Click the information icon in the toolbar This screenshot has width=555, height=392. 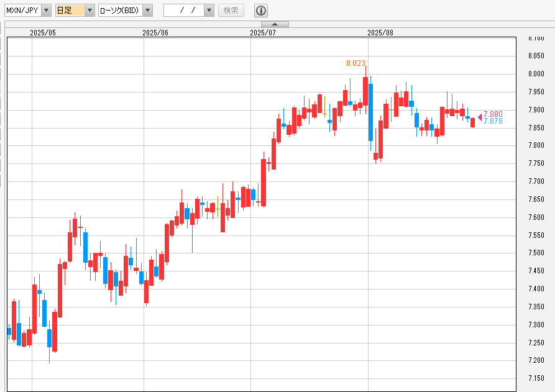point(261,11)
